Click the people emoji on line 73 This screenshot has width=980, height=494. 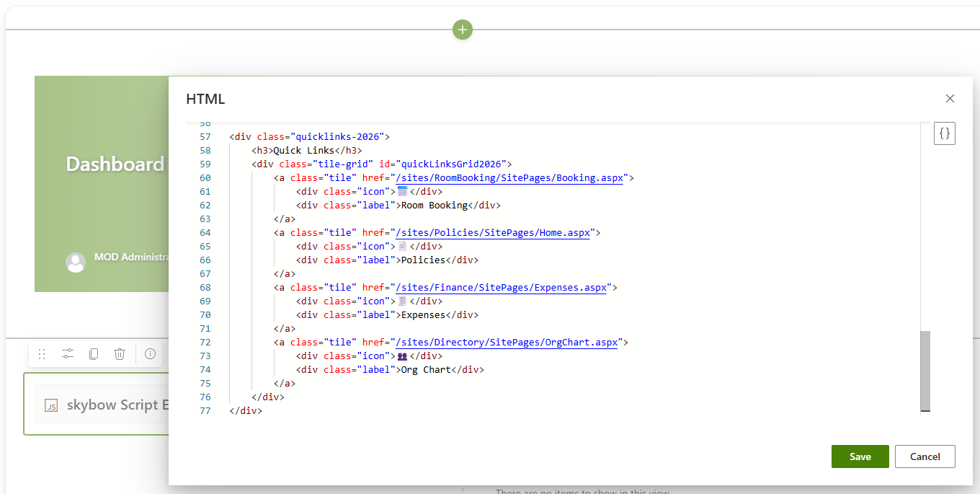[403, 356]
